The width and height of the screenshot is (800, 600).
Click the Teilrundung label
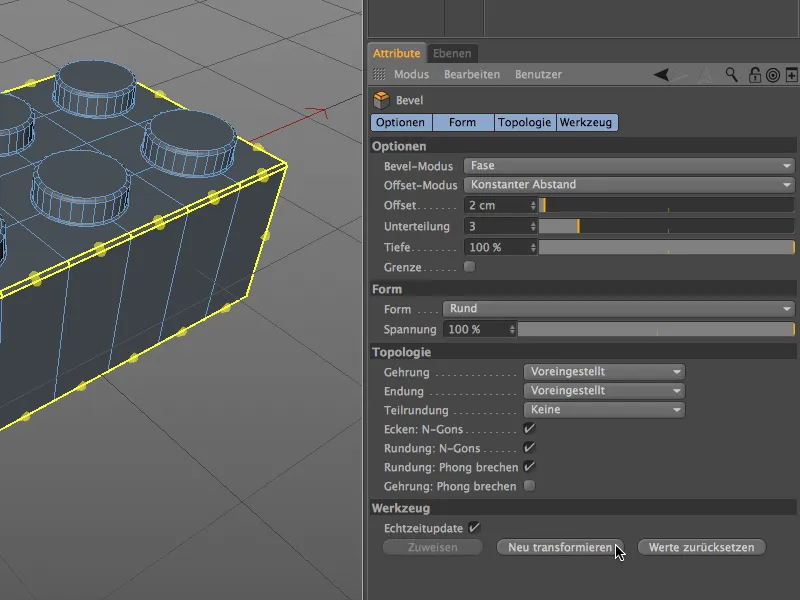pos(416,410)
